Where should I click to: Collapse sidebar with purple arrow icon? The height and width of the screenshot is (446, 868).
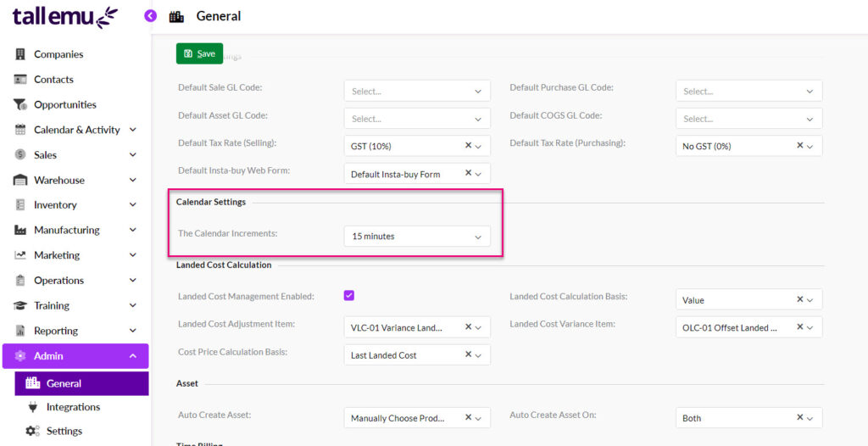coord(151,16)
